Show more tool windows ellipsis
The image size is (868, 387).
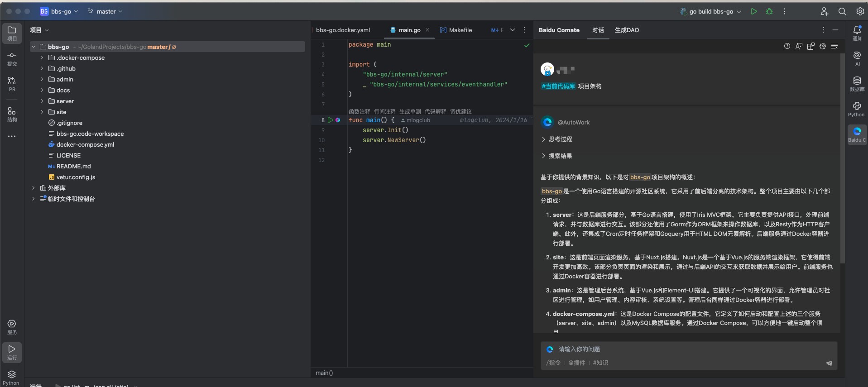click(12, 136)
